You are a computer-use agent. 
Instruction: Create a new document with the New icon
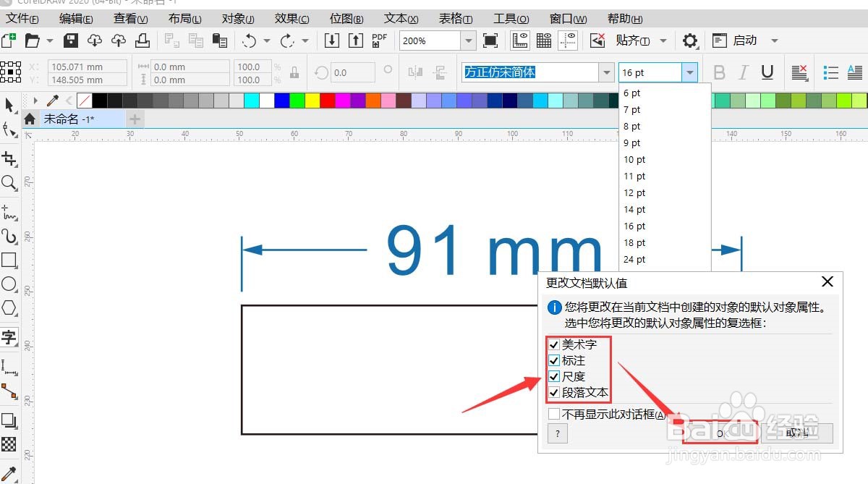coord(9,41)
